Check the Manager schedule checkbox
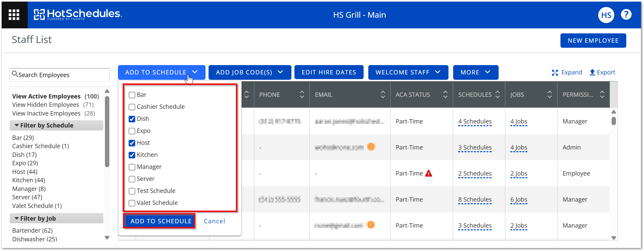 coord(132,167)
